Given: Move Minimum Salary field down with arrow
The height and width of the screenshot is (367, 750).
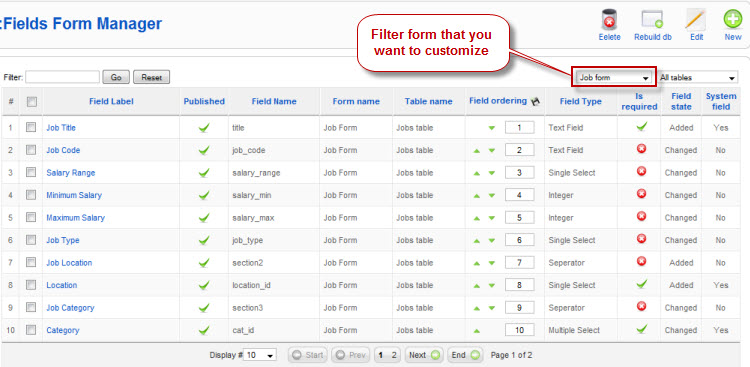Looking at the screenshot, I should click(x=492, y=195).
